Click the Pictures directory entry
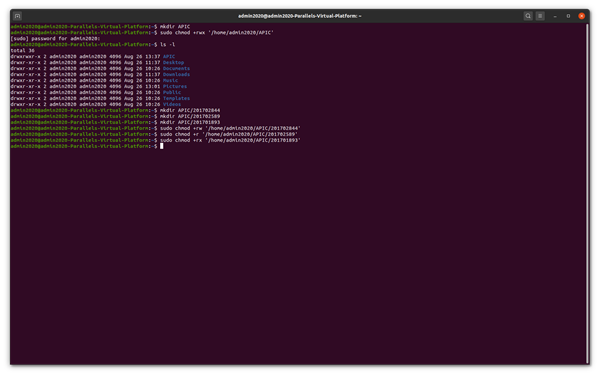This screenshot has height=377, width=601. coord(175,86)
